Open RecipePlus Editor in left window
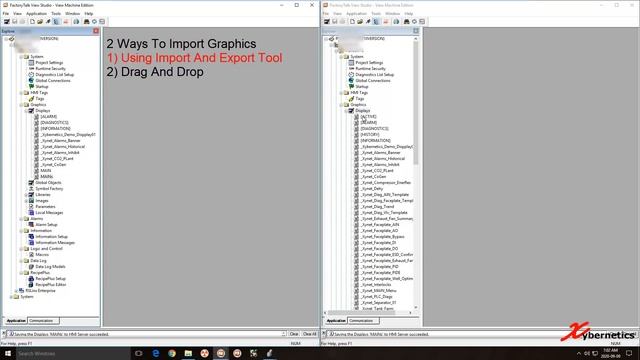Image resolution: width=640 pixels, height=360 pixels. tap(51, 284)
